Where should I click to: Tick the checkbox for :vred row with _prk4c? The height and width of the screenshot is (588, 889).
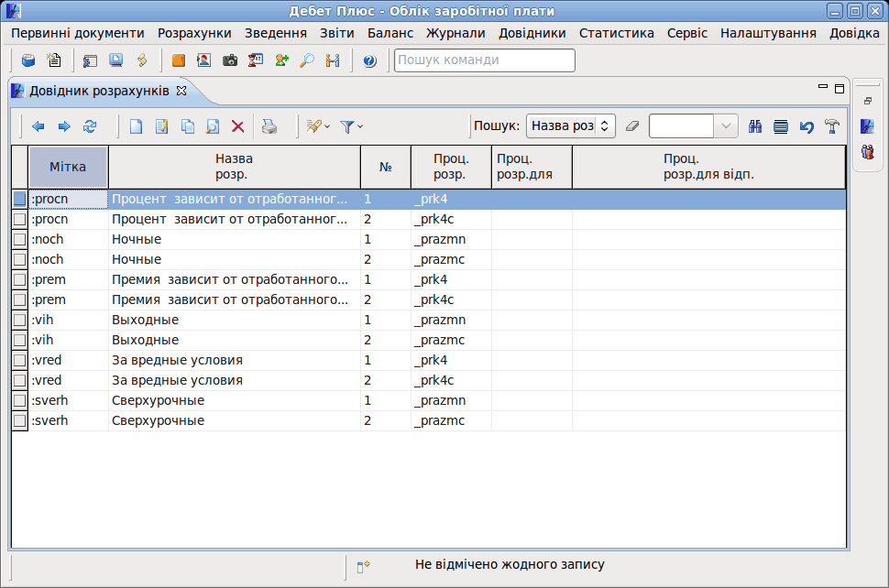coord(20,380)
